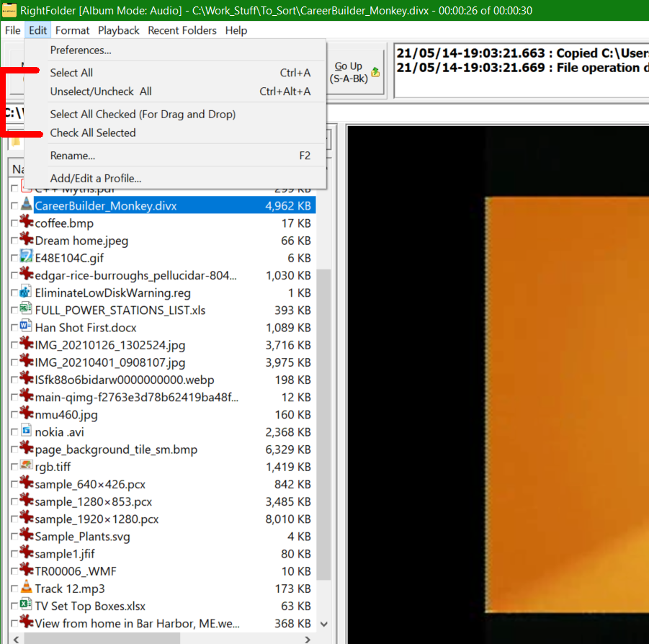Choose Unselect/Uncheck All entry
Screen dimensions: 649x644
(x=175, y=91)
